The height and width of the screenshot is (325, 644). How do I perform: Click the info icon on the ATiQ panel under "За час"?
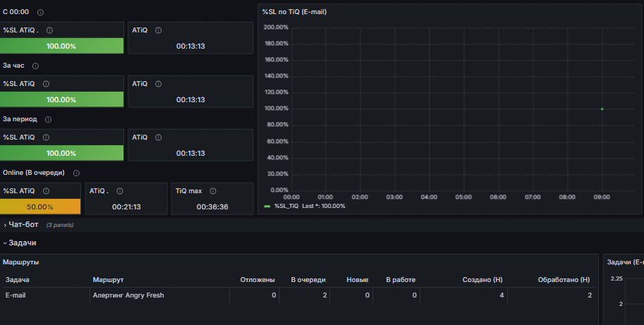click(158, 84)
